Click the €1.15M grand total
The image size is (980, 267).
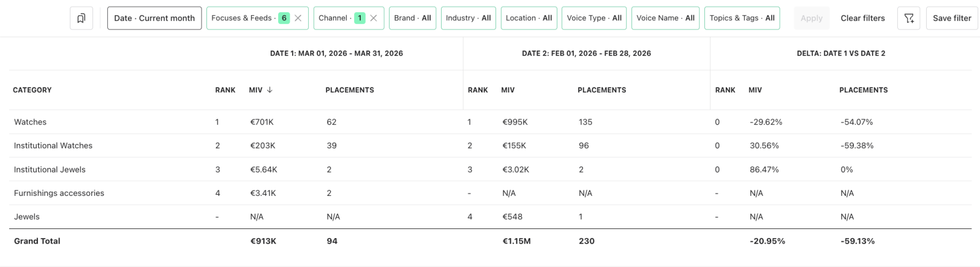[517, 241]
